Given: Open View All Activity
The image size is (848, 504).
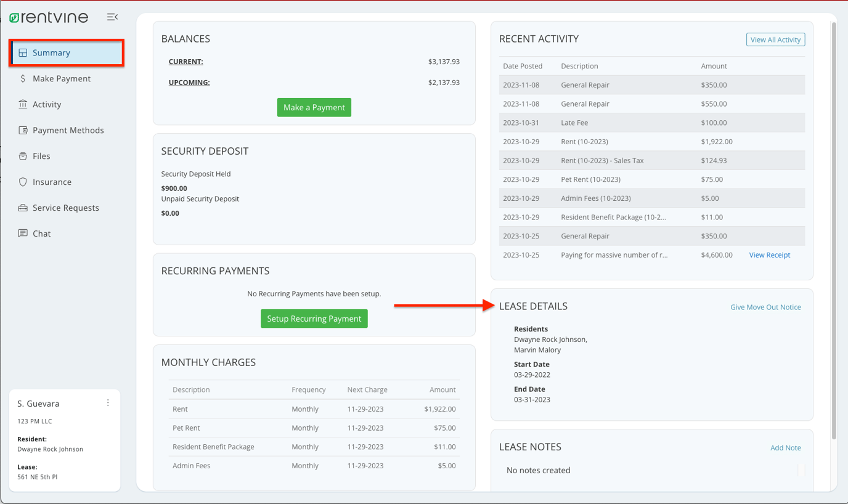Looking at the screenshot, I should (775, 39).
